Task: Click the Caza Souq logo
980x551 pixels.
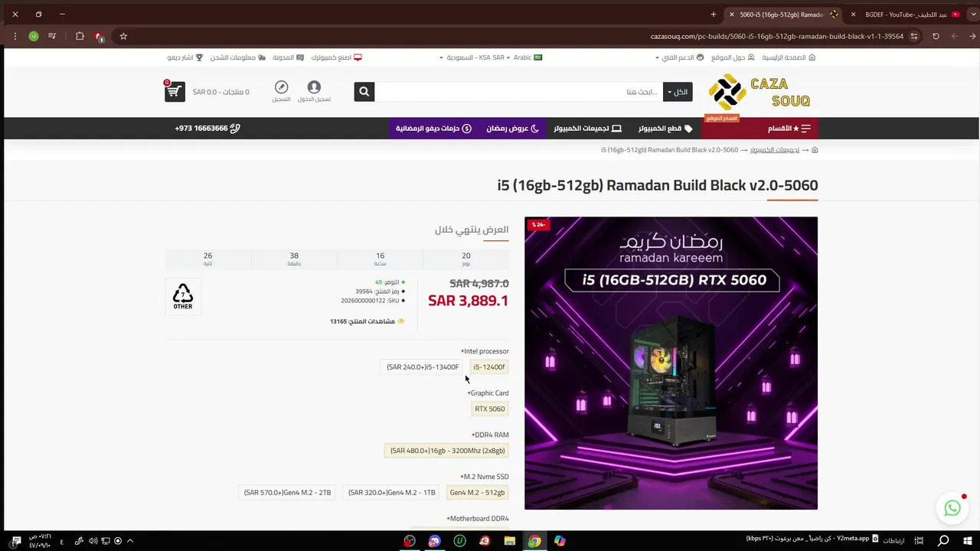Action: pyautogui.click(x=759, y=92)
